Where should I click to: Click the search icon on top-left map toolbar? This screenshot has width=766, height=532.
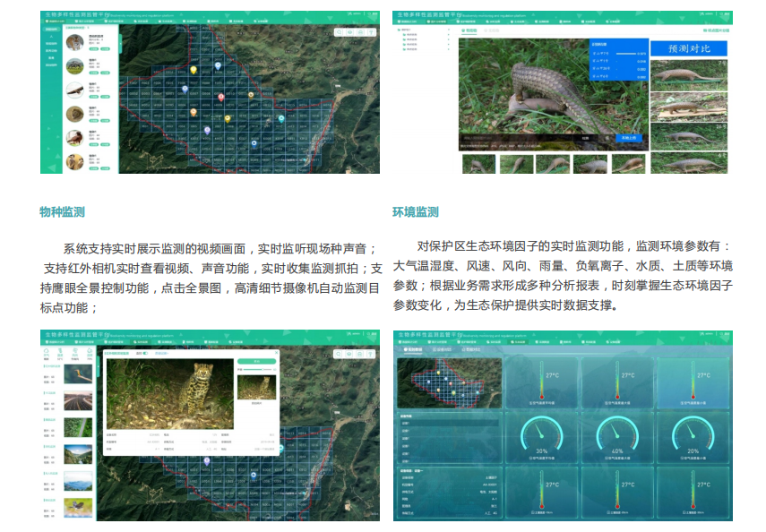340,32
